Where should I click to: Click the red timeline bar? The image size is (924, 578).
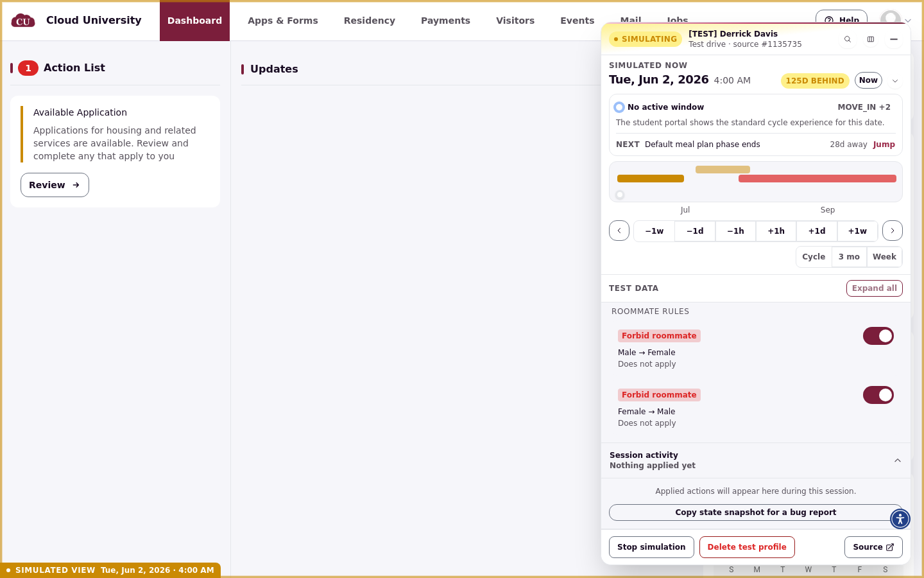tap(817, 179)
